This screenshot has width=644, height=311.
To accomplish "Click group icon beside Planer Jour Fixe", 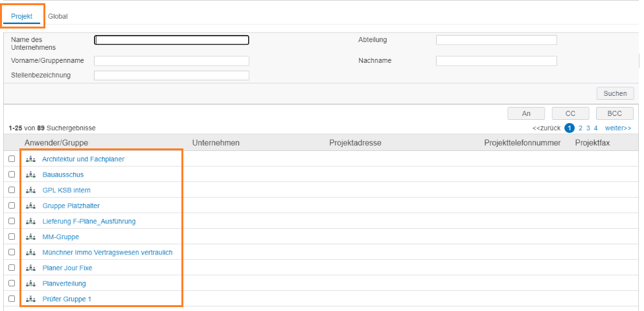I will (30, 268).
